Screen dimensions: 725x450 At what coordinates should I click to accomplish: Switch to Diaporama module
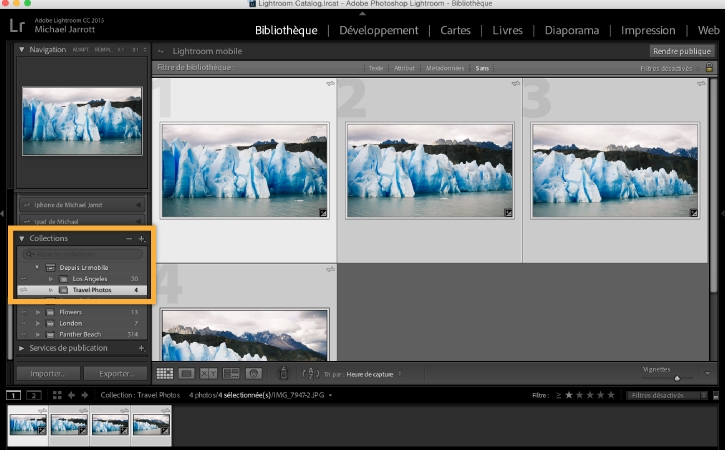[571, 31]
